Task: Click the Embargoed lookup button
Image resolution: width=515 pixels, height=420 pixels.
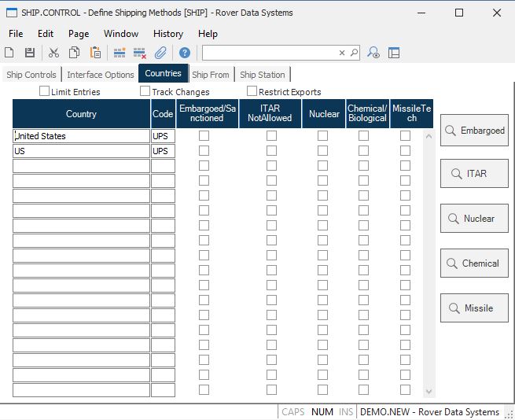Action: [x=474, y=131]
